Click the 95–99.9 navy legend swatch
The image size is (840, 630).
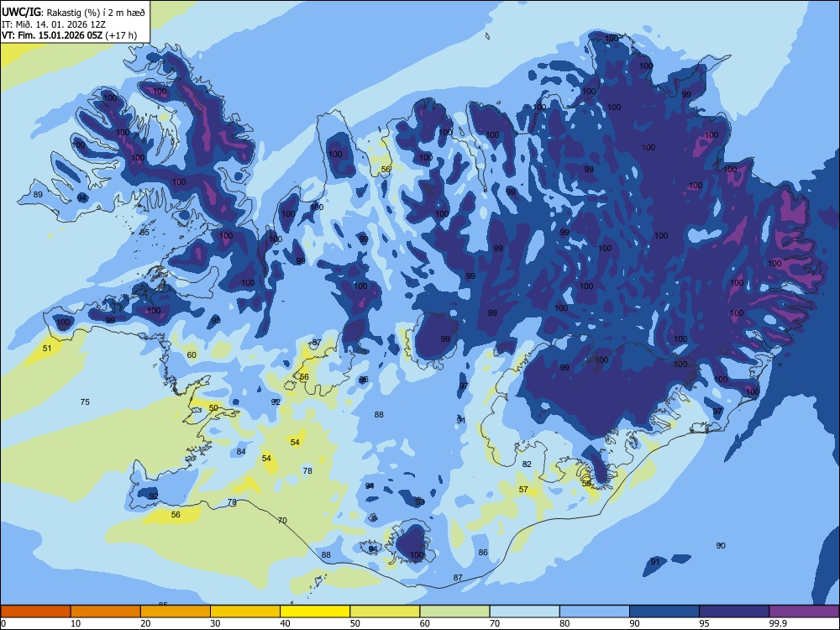coord(734,612)
